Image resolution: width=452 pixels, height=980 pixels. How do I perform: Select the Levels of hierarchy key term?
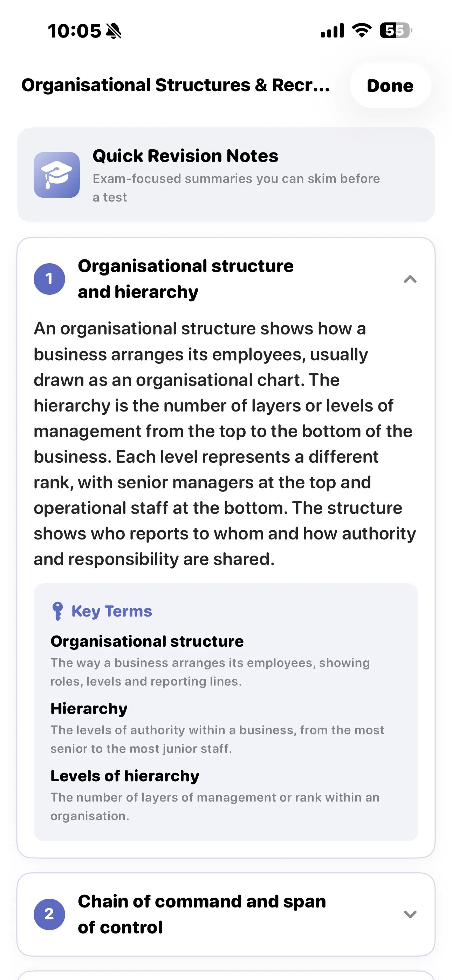click(x=125, y=776)
